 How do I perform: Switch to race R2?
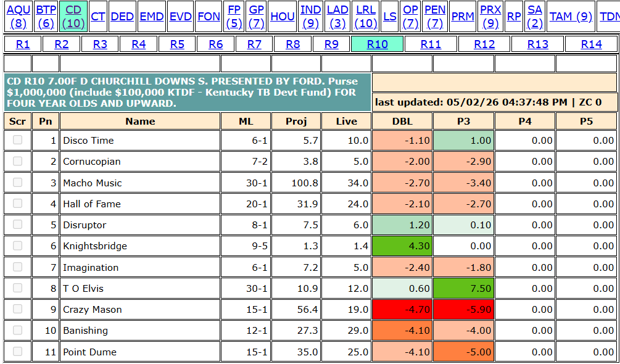tap(61, 44)
